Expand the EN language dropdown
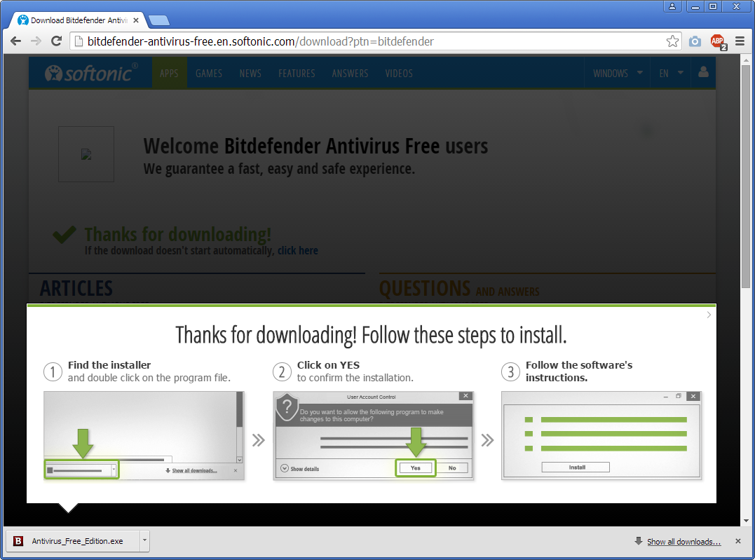The width and height of the screenshot is (755, 560). tap(671, 73)
